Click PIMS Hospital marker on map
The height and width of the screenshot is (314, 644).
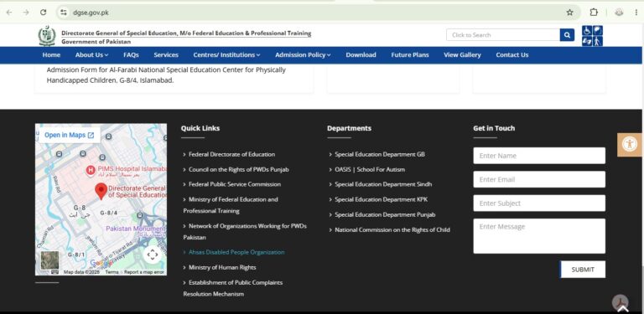pyautogui.click(x=91, y=170)
